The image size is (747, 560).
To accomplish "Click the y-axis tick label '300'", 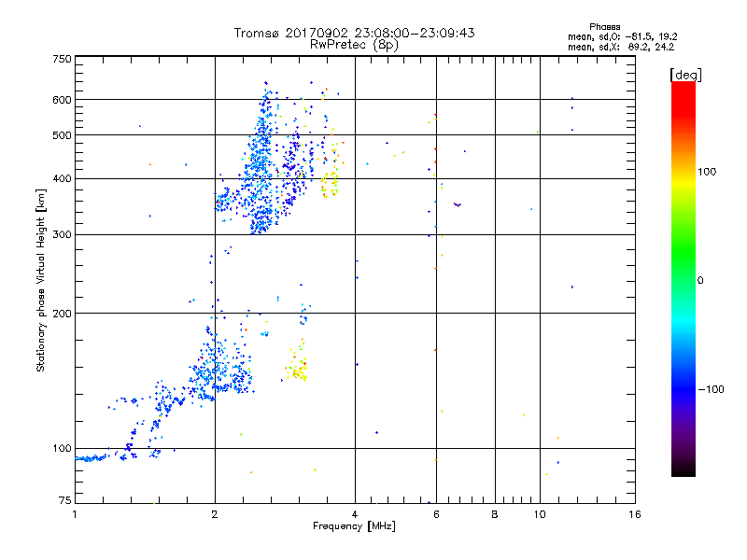I will 62,234.
